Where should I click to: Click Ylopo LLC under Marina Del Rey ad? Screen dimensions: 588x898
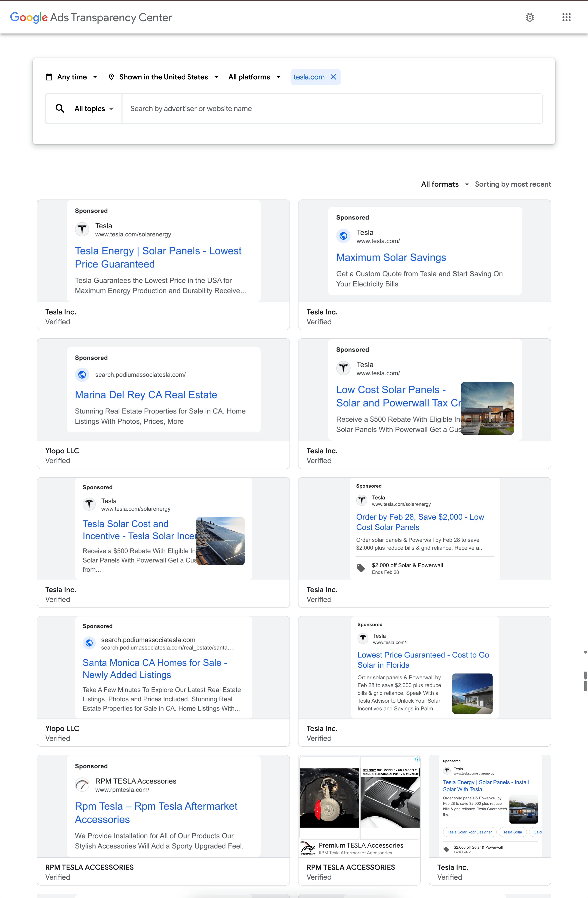tap(62, 451)
